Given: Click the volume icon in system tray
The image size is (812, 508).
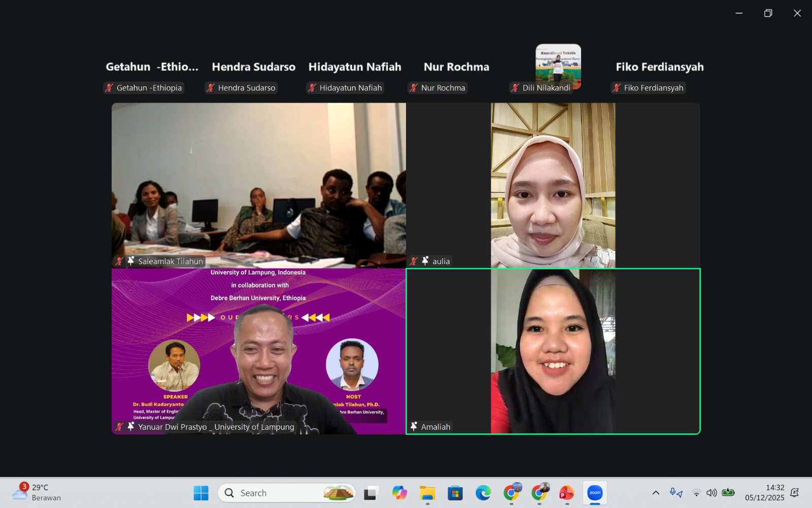Looking at the screenshot, I should 712,493.
